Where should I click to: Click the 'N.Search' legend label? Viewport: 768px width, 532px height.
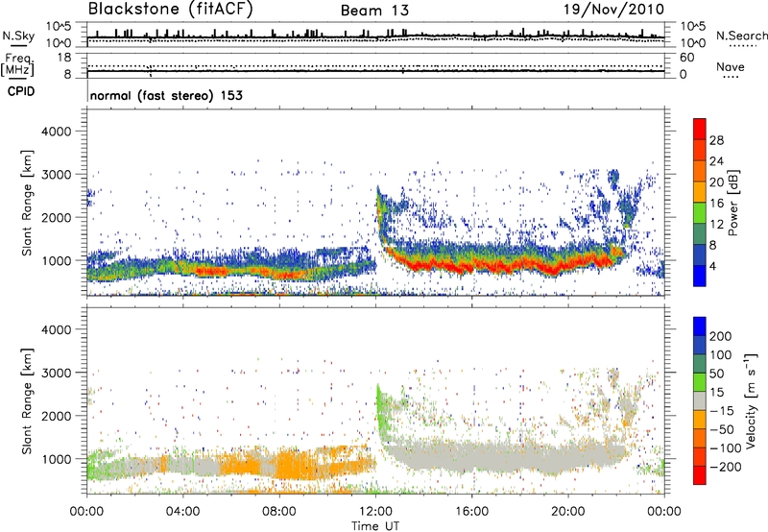pos(741,36)
